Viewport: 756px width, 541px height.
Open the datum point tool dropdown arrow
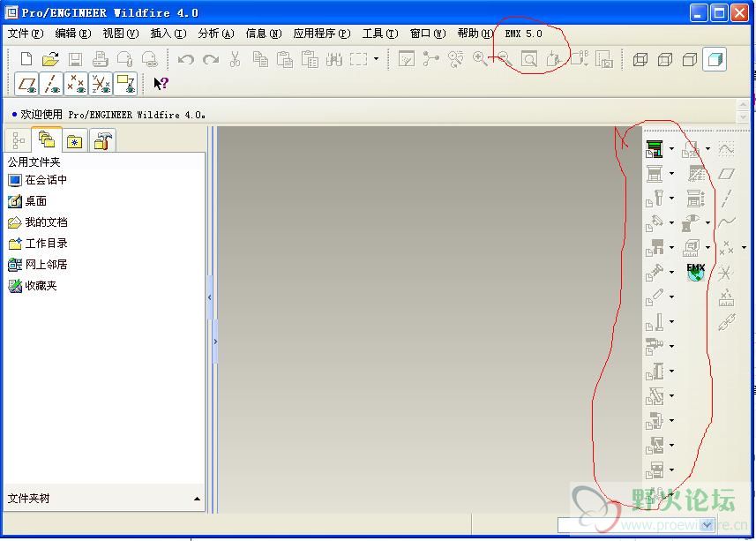(x=744, y=247)
